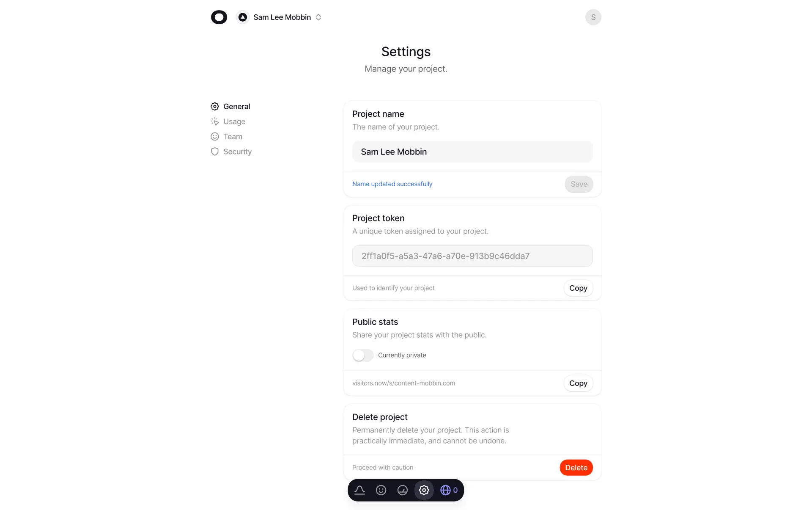The height and width of the screenshot is (510, 812).
Task: Focus the Project name input field
Action: point(472,152)
